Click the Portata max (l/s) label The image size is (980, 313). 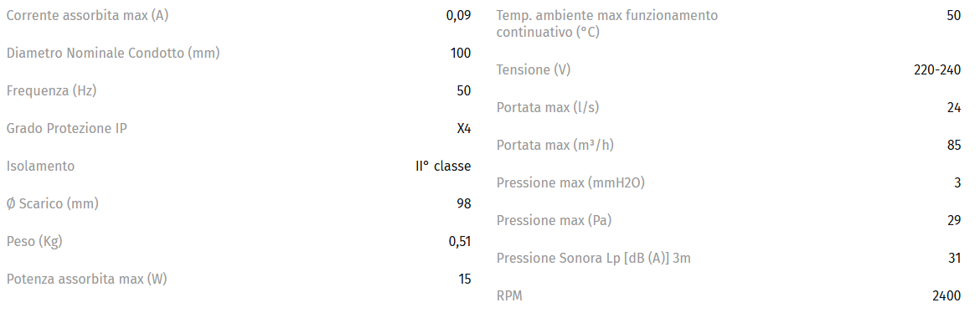coord(548,107)
